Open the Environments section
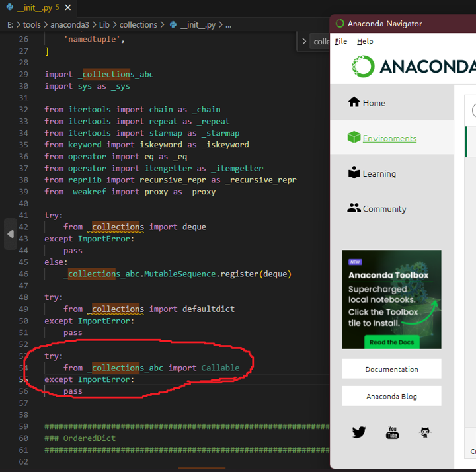 click(x=391, y=138)
